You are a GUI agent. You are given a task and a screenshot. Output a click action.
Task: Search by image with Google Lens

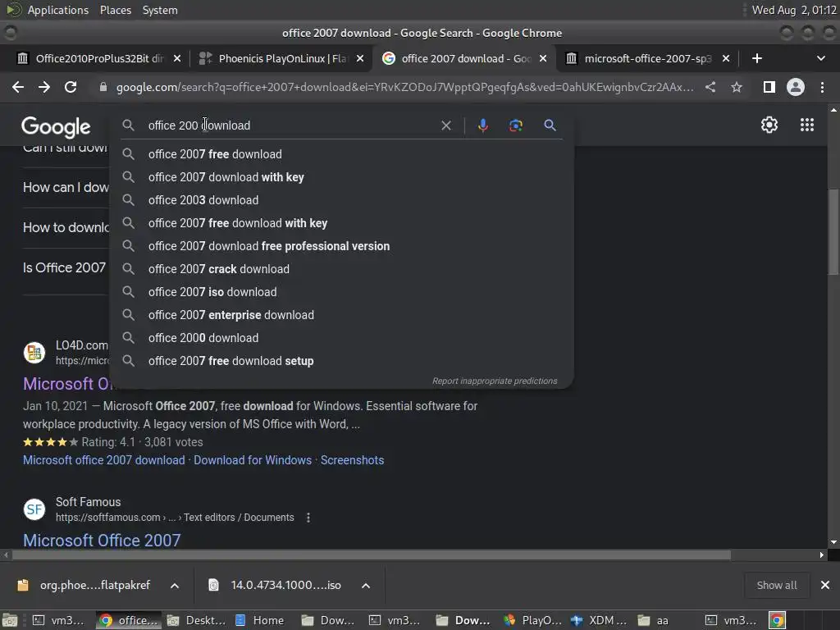point(515,126)
